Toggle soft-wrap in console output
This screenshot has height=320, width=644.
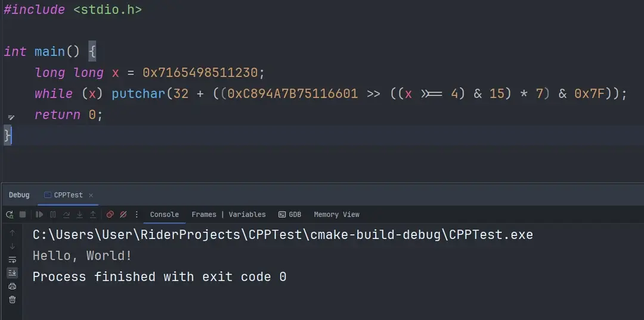12,260
